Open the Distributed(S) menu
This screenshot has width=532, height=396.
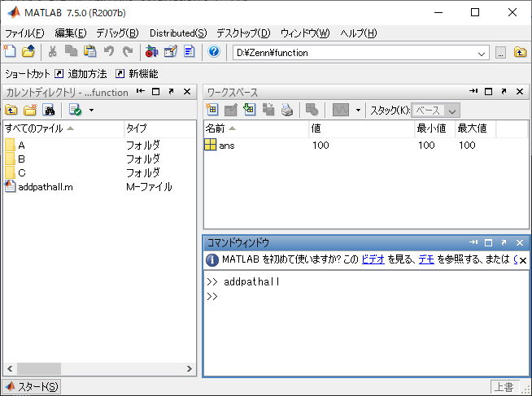[x=178, y=33]
